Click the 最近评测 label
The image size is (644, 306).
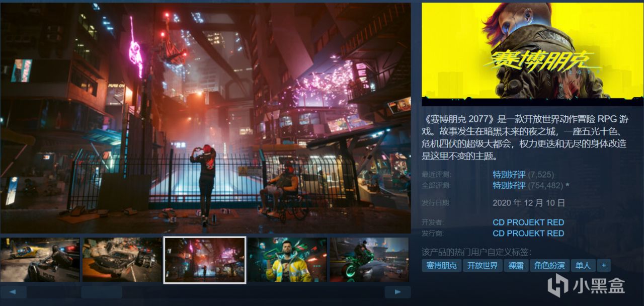tap(437, 175)
